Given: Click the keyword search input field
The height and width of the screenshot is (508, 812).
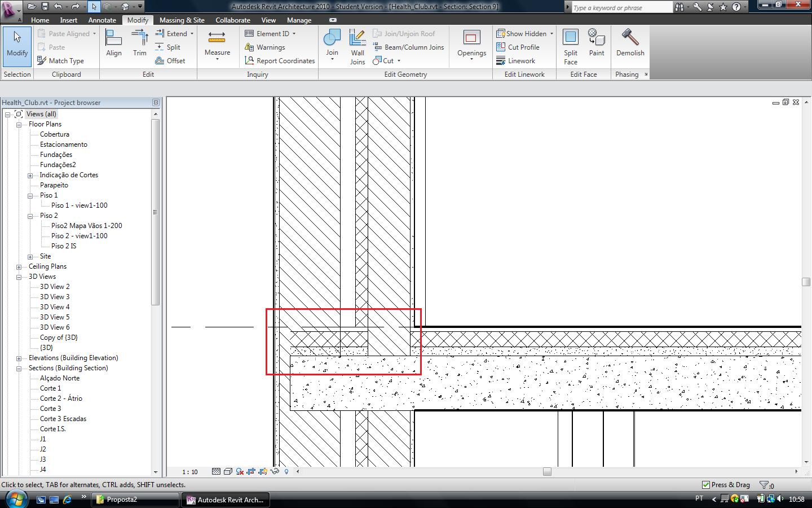Looking at the screenshot, I should click(622, 7).
